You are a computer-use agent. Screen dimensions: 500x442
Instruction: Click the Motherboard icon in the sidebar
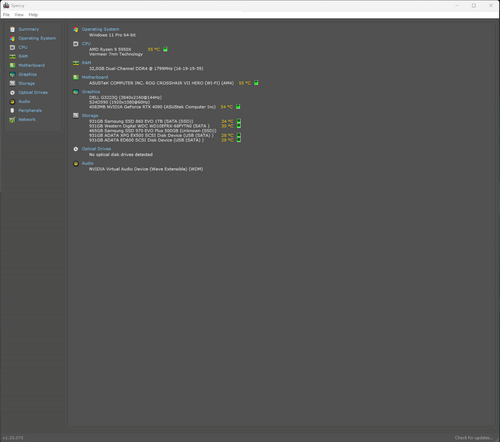[12, 65]
